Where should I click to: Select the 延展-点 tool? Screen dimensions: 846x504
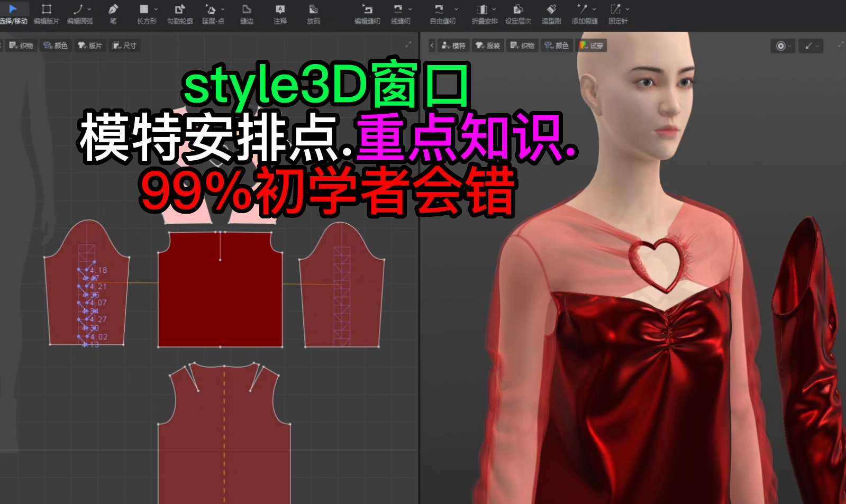coord(212,13)
